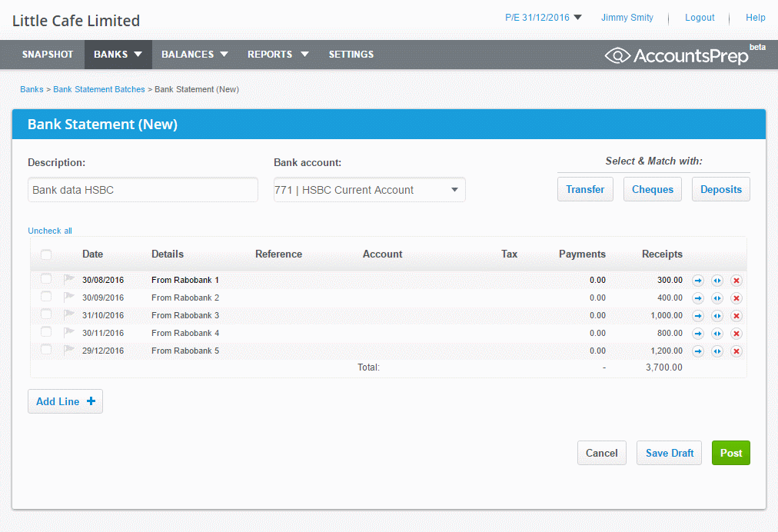Screen dimensions: 778x532
Task: Click the double-arrow split icon for From Rabobank 2
Action: tap(717, 298)
